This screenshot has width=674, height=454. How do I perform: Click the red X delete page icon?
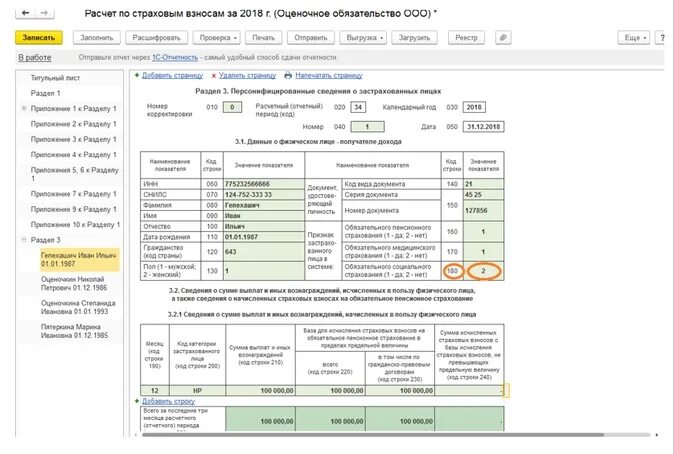pos(214,76)
